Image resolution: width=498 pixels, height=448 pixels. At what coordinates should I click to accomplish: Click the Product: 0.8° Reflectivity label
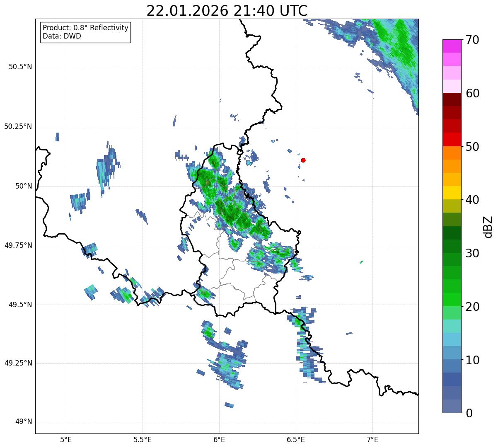pos(86,28)
